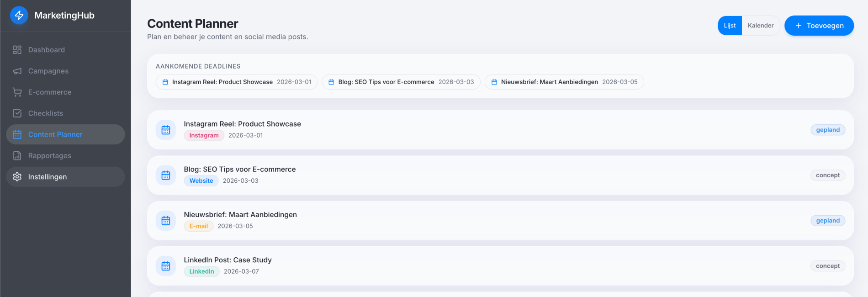
Task: Click the MarketingHub lightning logo icon
Action: click(x=19, y=16)
